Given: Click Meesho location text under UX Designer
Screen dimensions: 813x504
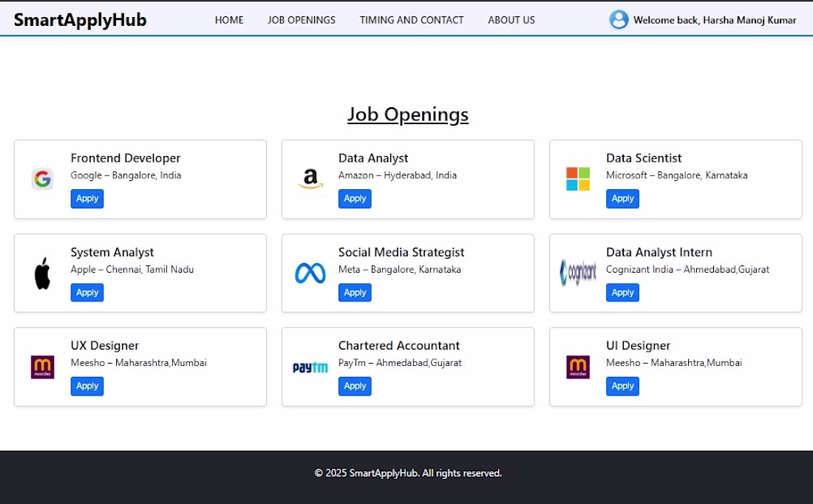Looking at the screenshot, I should (x=138, y=363).
